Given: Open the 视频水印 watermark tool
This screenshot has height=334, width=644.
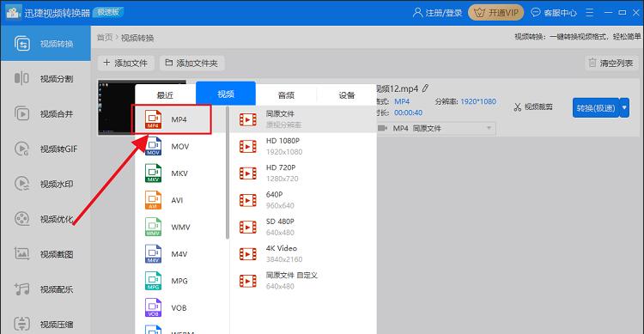Looking at the screenshot, I should [x=46, y=184].
